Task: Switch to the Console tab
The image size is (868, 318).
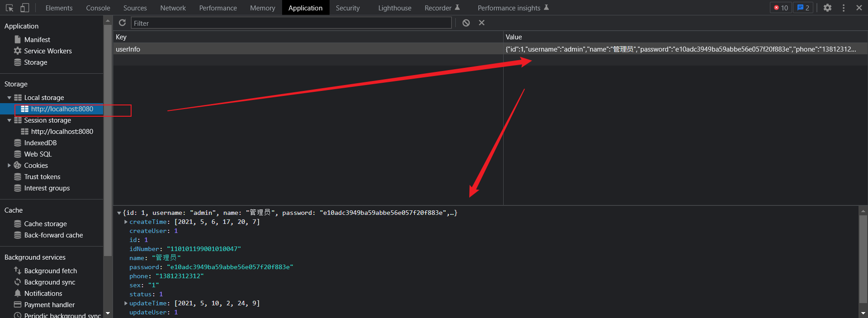Action: 98,8
